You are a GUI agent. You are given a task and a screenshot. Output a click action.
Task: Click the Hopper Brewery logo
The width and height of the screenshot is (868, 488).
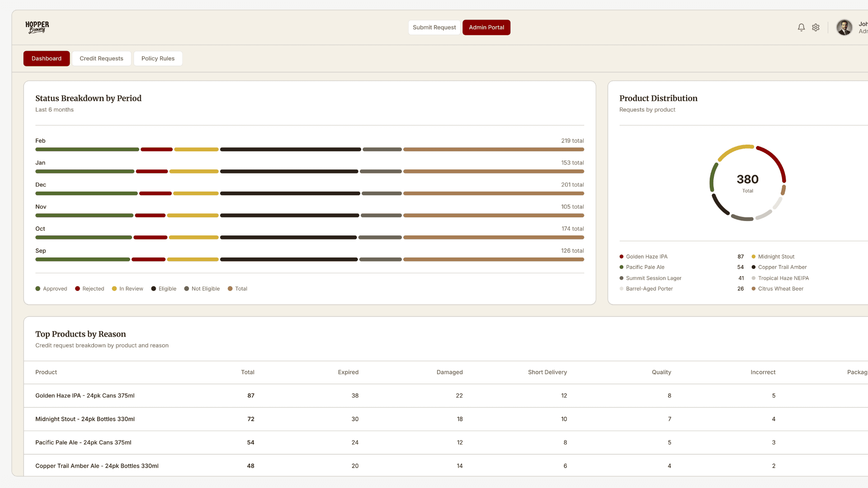37,27
